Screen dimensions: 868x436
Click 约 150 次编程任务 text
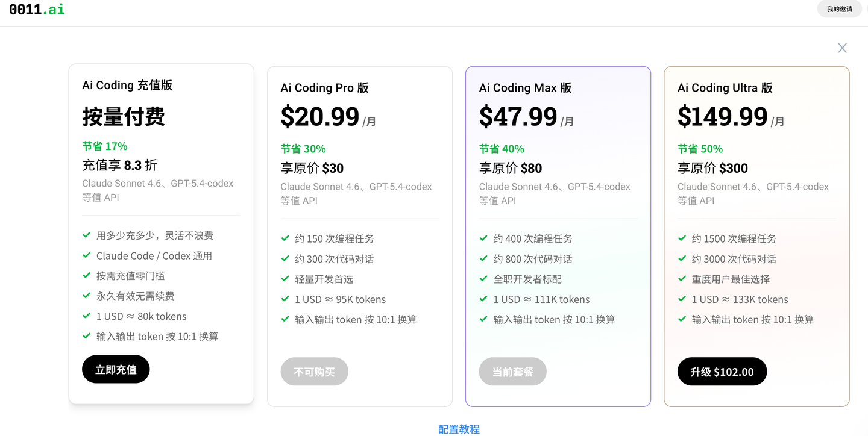[335, 238]
